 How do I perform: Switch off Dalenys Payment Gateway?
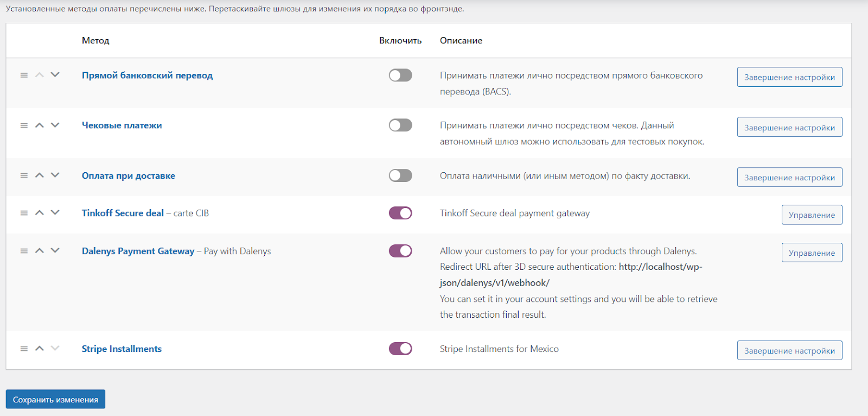[x=400, y=251]
